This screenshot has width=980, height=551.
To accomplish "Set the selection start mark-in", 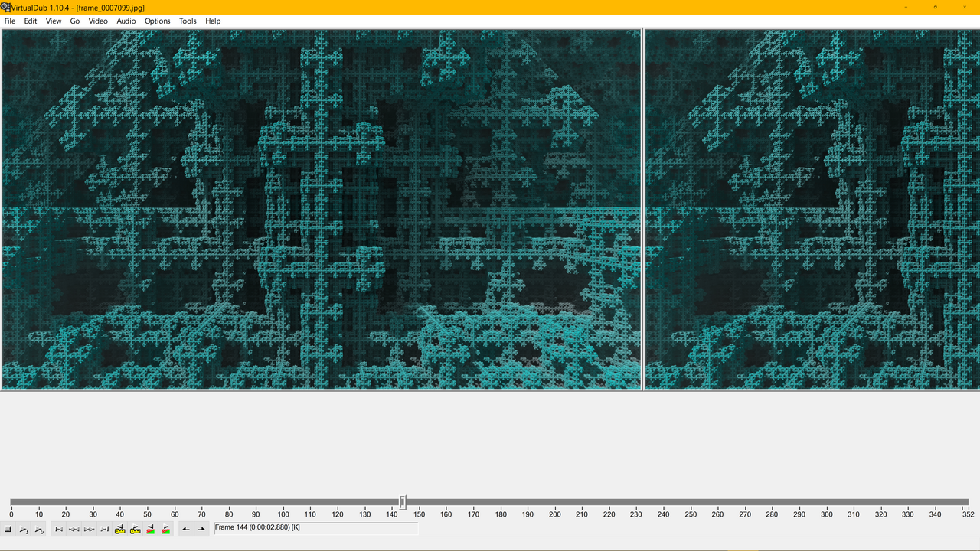I will click(186, 530).
